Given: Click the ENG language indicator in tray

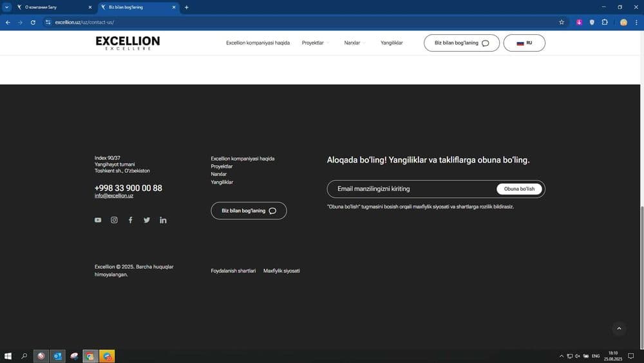Looking at the screenshot, I should pyautogui.click(x=596, y=356).
